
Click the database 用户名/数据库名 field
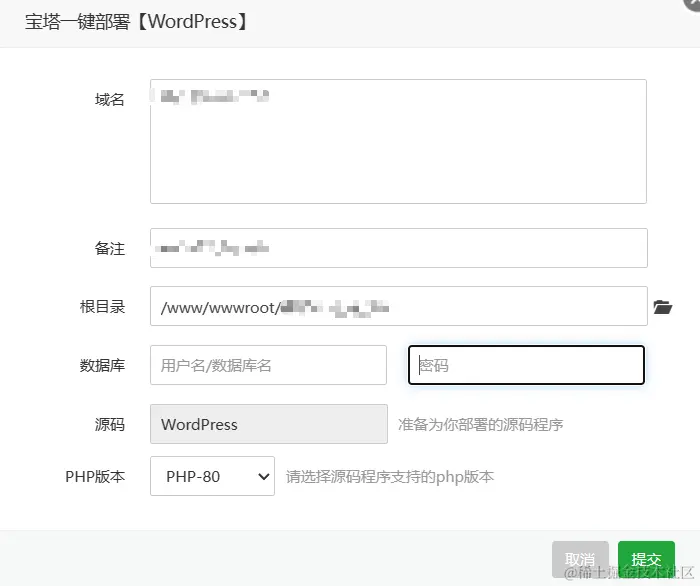(268, 365)
